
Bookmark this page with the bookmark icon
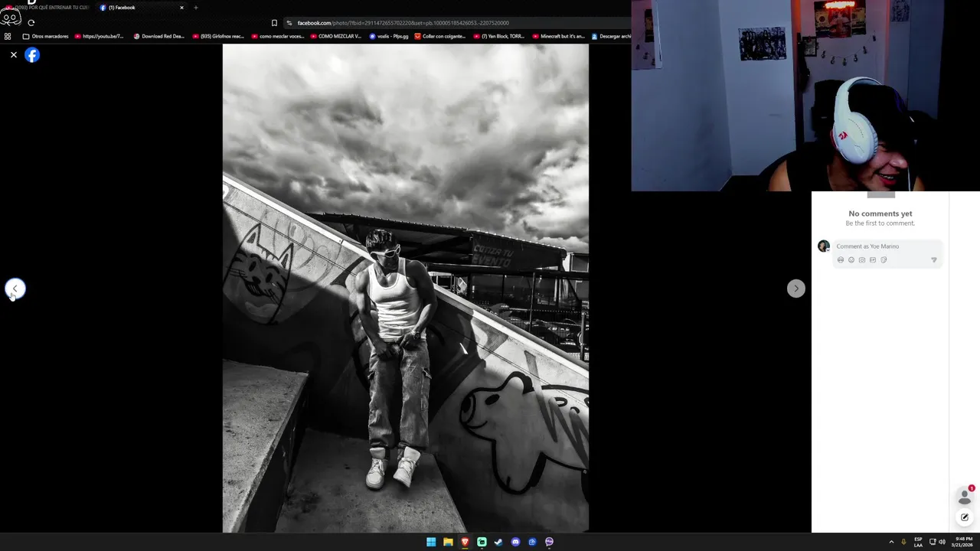(x=274, y=23)
